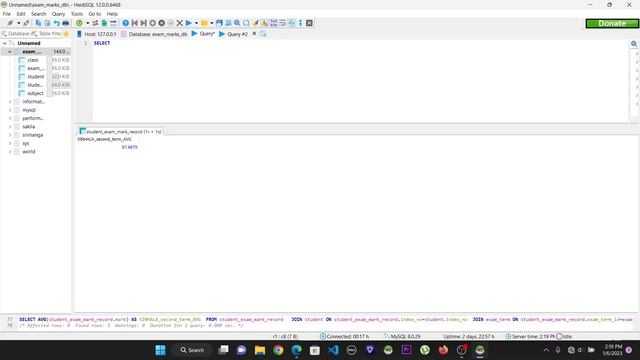Open Windows Start menu
Screen dimensions: 640x360
click(160, 350)
